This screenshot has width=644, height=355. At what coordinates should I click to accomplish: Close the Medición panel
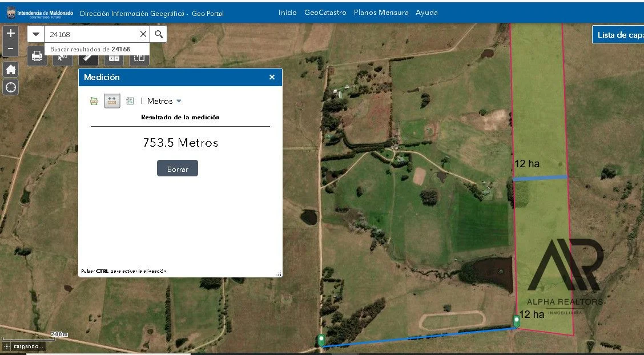tap(272, 77)
